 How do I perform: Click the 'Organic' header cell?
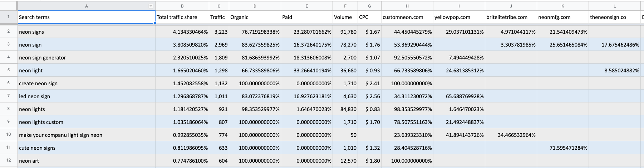(255, 17)
